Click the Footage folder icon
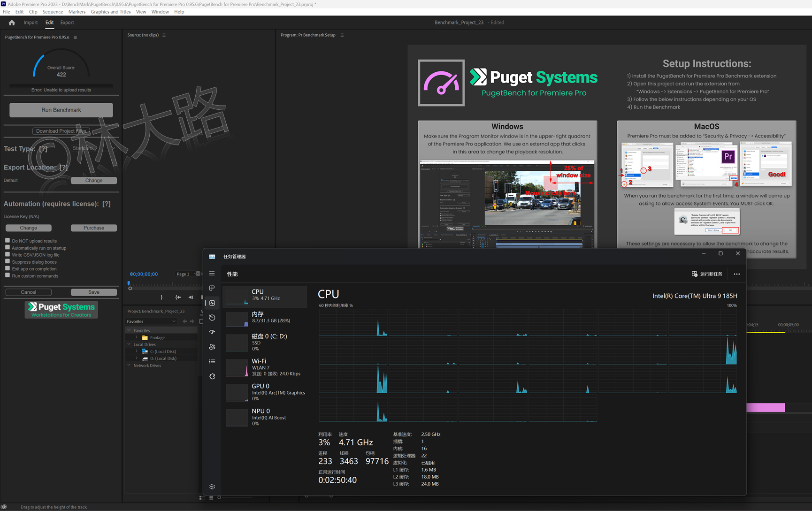Screen dimensions: 812x511 pos(145,338)
